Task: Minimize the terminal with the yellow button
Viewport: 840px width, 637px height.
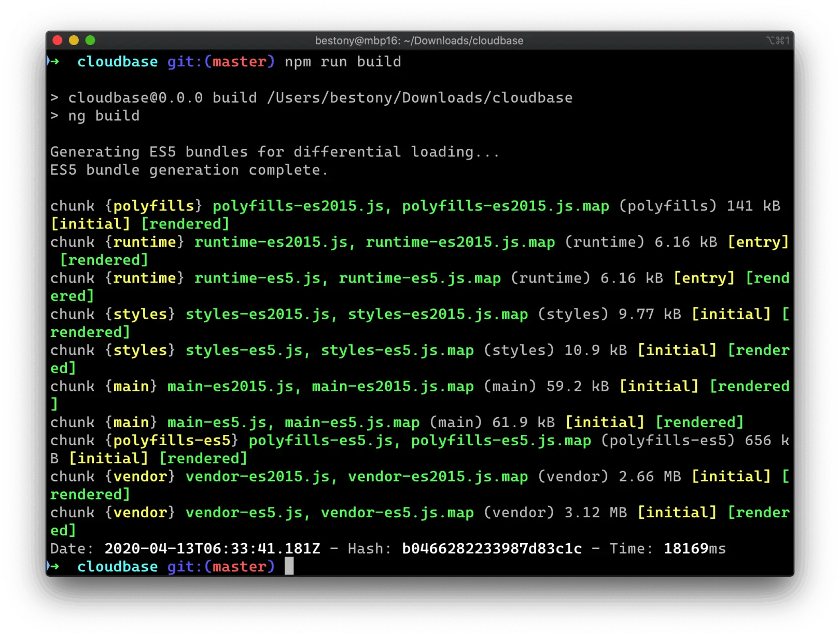Action: point(74,40)
